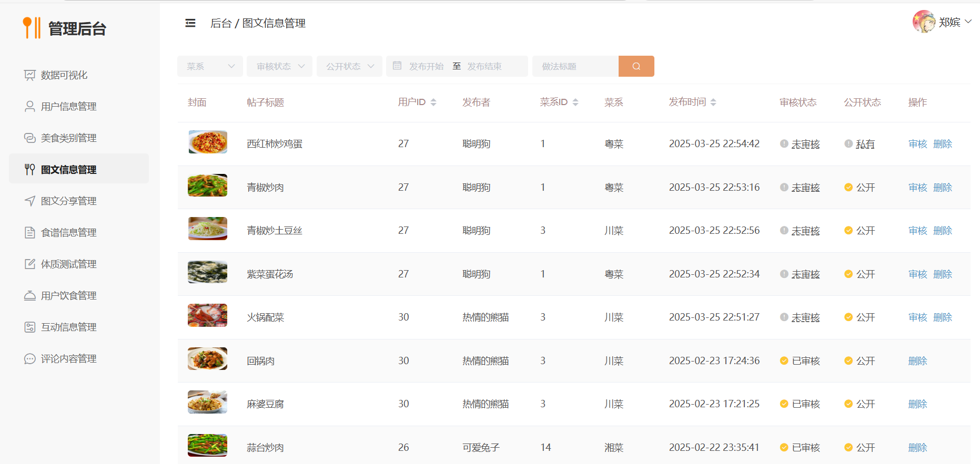Open 青椒炒土豆丝 cover thumbnail
The height and width of the screenshot is (464, 980).
tap(208, 229)
